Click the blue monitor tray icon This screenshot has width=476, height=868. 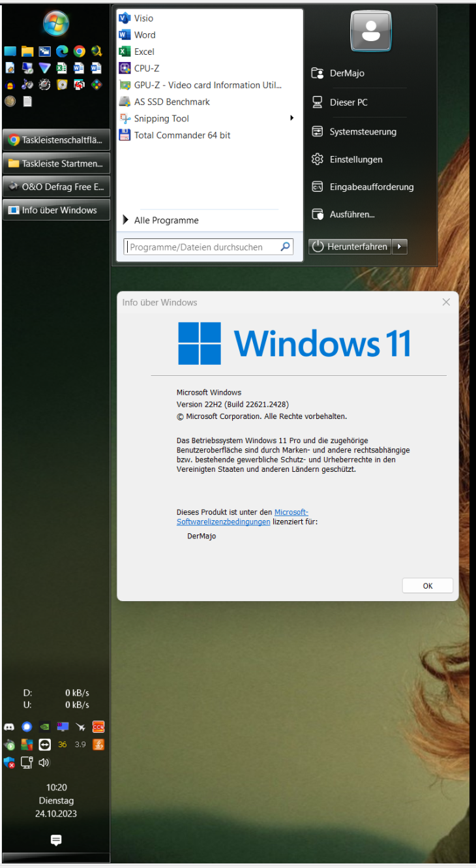(63, 726)
